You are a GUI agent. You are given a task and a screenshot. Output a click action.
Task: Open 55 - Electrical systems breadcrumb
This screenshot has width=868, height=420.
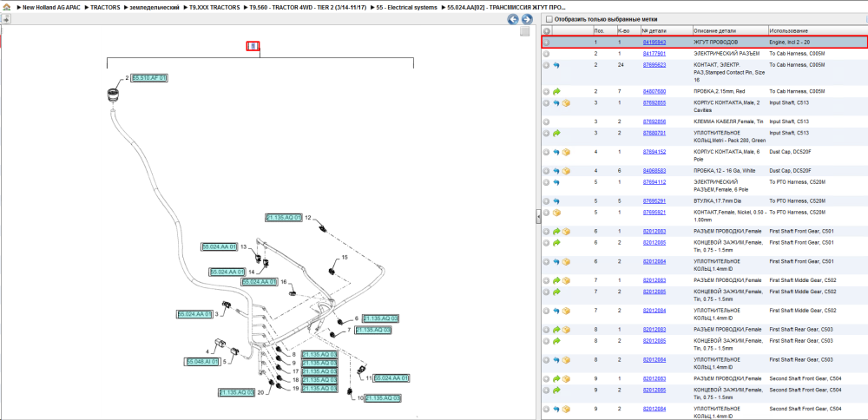407,8
